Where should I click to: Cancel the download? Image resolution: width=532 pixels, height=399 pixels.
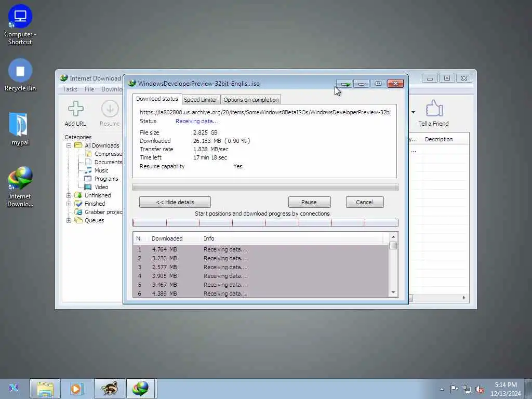pos(364,202)
